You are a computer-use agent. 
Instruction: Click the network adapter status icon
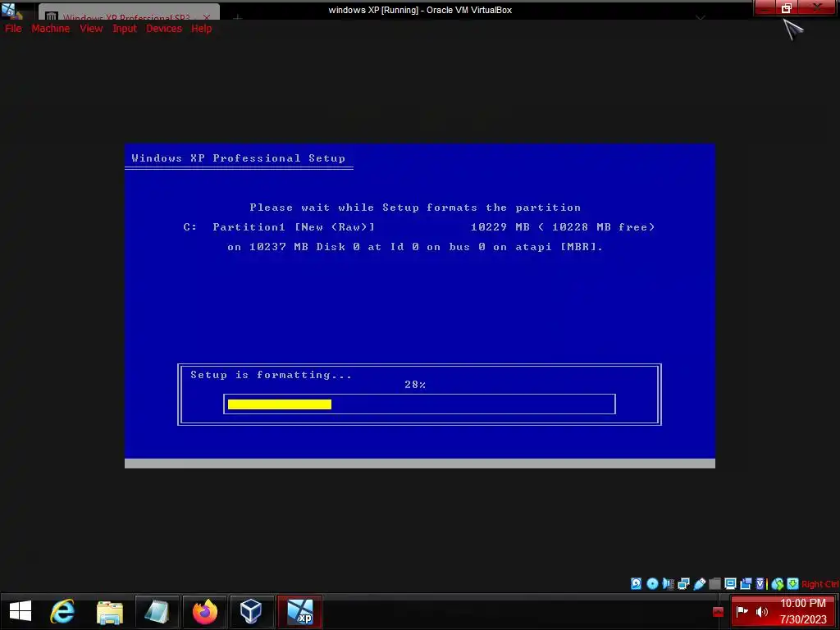pyautogui.click(x=683, y=584)
